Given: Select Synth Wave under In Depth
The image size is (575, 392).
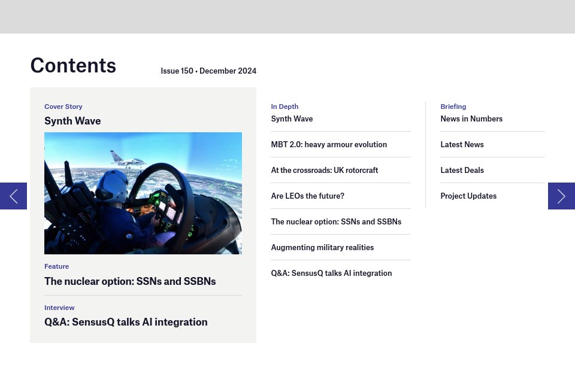Looking at the screenshot, I should pyautogui.click(x=292, y=118).
